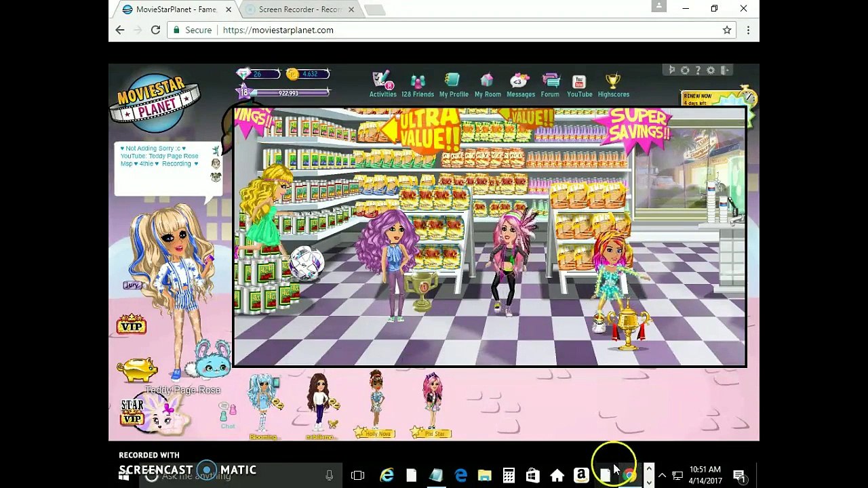Screen dimensions: 868x488
Task: Click the Cortana microphone icon
Action: click(329, 476)
